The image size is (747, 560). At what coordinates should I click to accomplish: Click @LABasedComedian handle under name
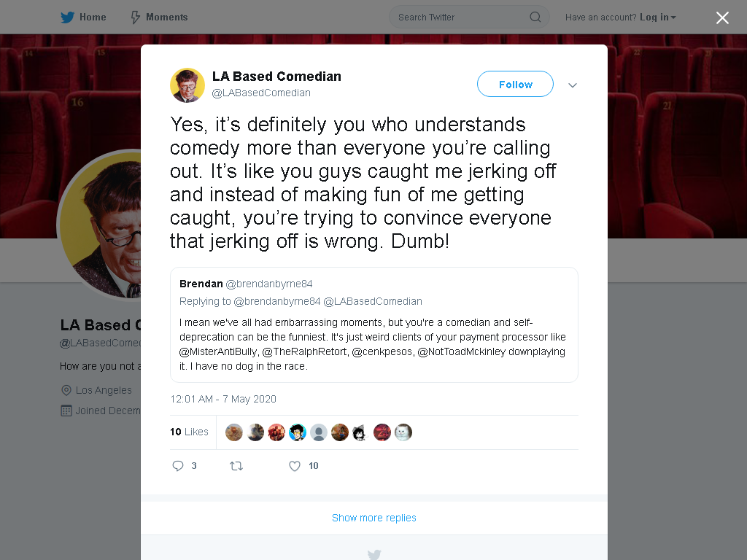click(261, 93)
